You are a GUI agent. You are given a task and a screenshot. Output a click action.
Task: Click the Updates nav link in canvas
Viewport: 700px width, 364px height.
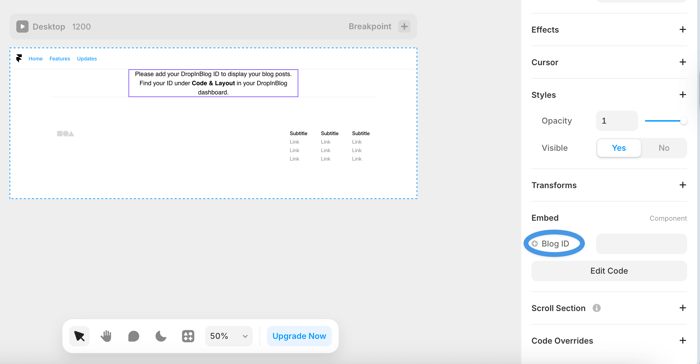(87, 59)
